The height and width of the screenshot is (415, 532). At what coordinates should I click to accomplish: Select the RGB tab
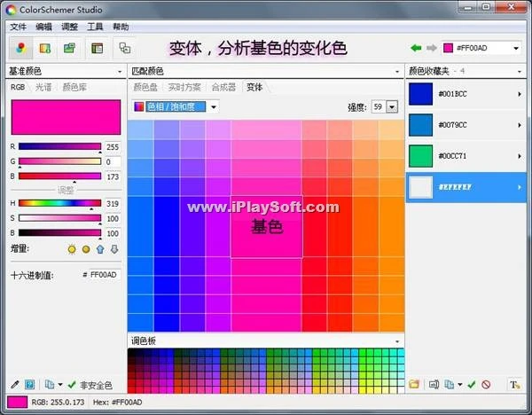point(18,87)
